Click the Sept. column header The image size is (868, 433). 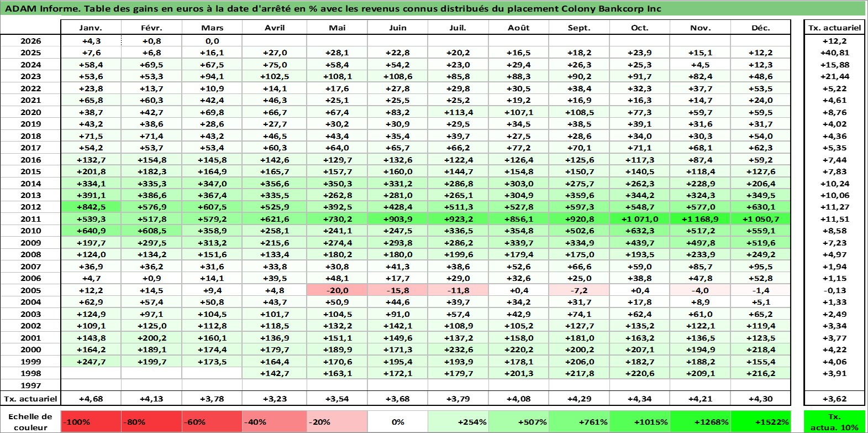tap(579, 28)
